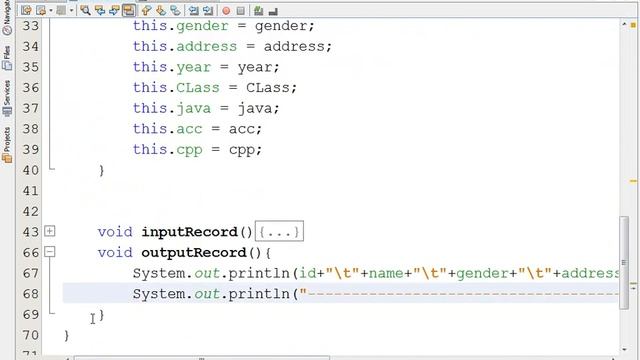The width and height of the screenshot is (640, 360).
Task: Click line number 33 in the gutter
Action: pyautogui.click(x=31, y=26)
